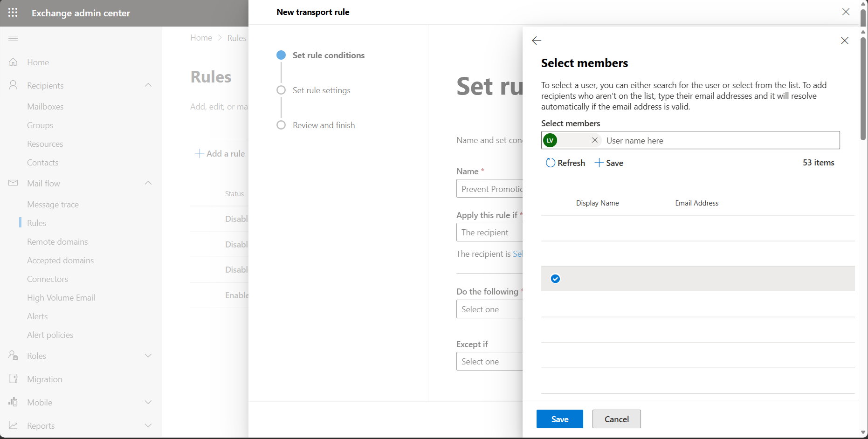The height and width of the screenshot is (439, 868).
Task: Open Message trace in the sidebar
Action: pyautogui.click(x=53, y=204)
